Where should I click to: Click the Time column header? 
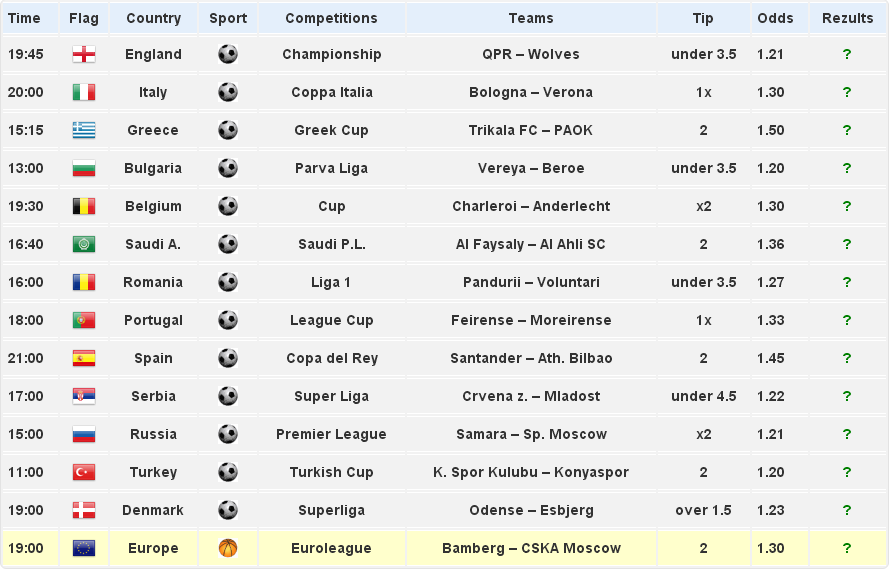coord(24,18)
